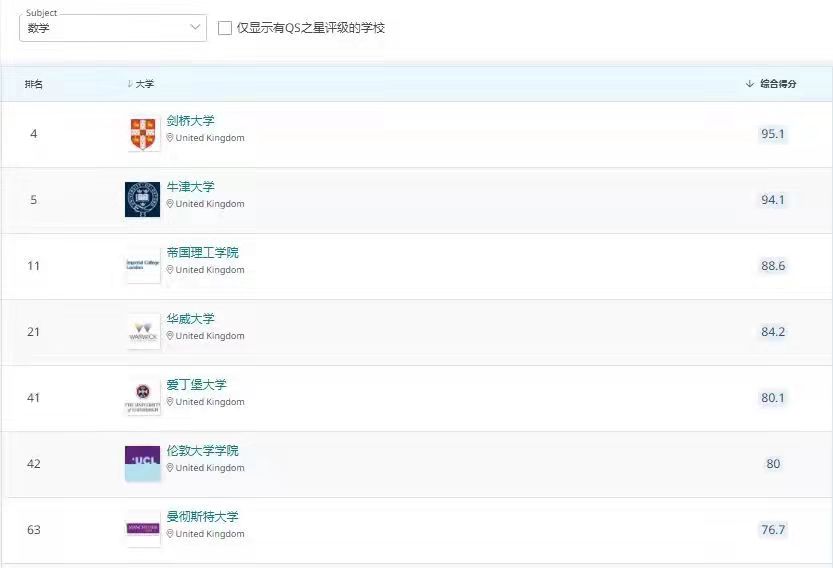833x568 pixels.
Task: Click the location pin under 伦敦大学学院
Action: [x=170, y=467]
